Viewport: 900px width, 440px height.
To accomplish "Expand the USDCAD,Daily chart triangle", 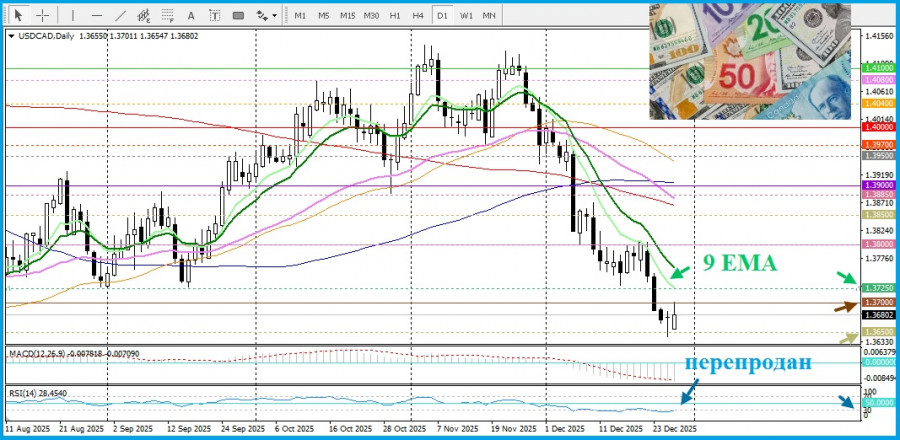I will 11,34.
